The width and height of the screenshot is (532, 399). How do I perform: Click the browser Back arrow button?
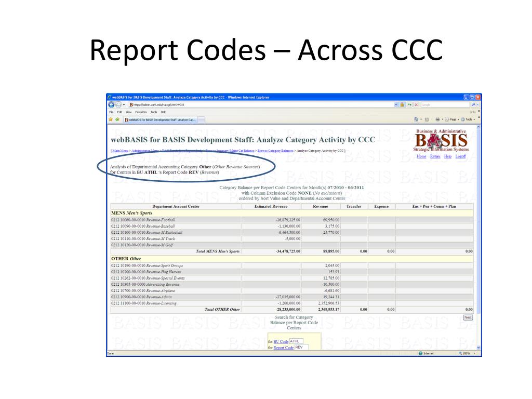pyautogui.click(x=111, y=105)
